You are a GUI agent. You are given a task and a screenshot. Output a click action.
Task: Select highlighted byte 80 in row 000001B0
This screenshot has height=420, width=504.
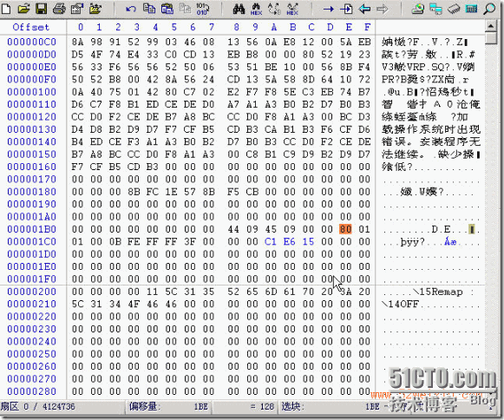345,229
